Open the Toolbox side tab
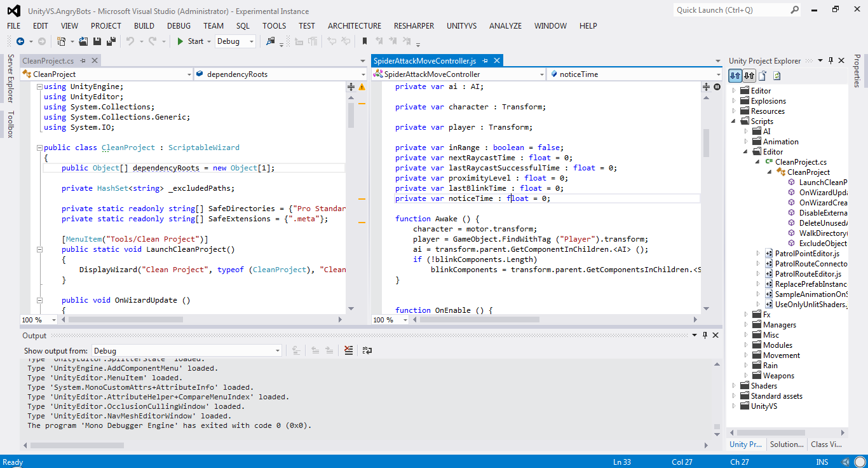The height and width of the screenshot is (468, 868). (x=10, y=124)
